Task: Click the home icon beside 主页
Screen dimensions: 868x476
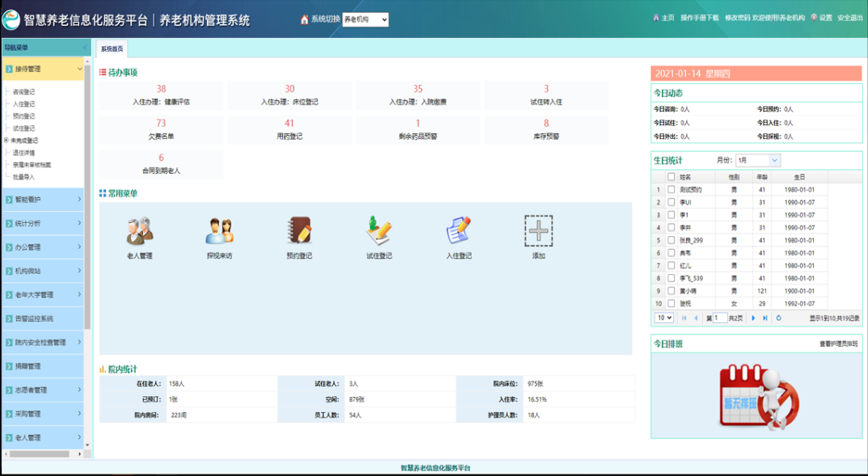Action: 657,18
